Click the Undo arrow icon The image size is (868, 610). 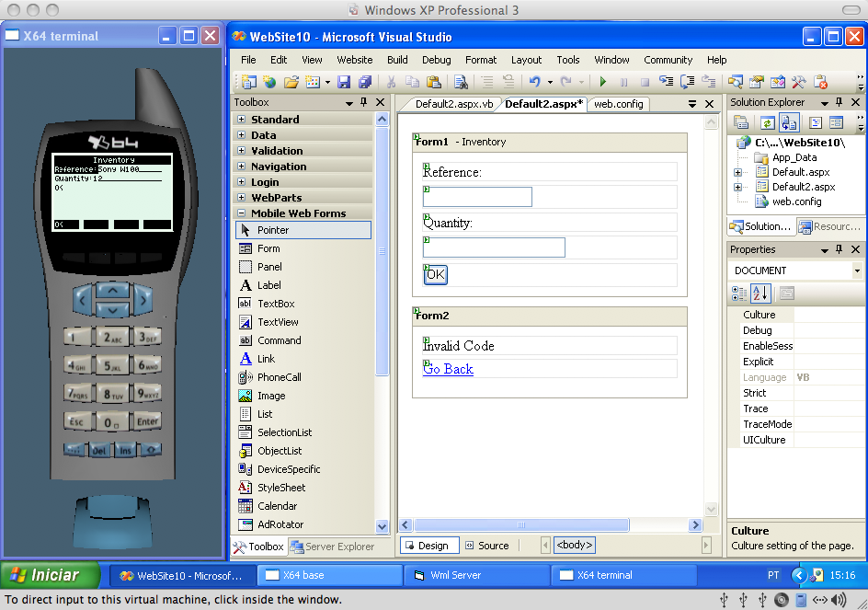(x=534, y=82)
